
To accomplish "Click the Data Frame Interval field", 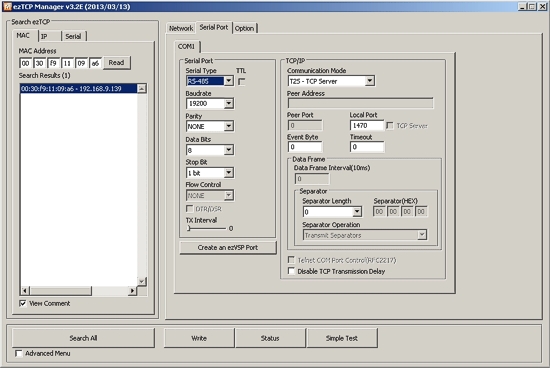I will (312, 179).
